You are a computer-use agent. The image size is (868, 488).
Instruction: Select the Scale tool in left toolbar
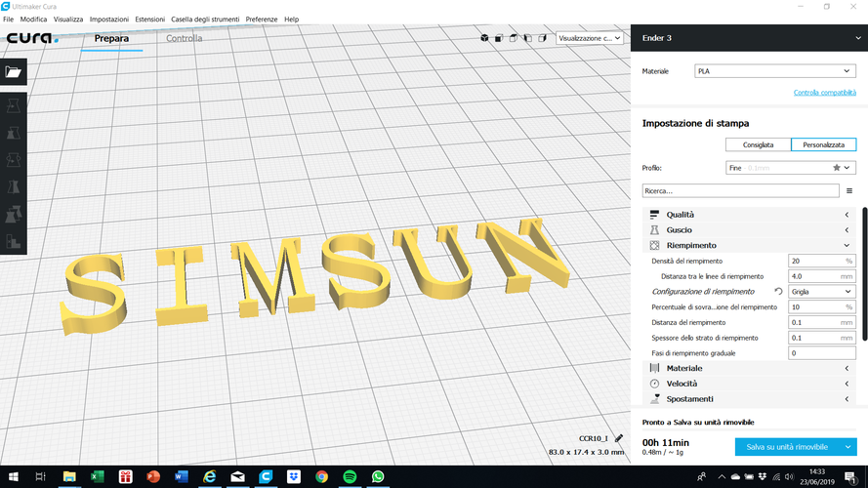[x=14, y=133]
